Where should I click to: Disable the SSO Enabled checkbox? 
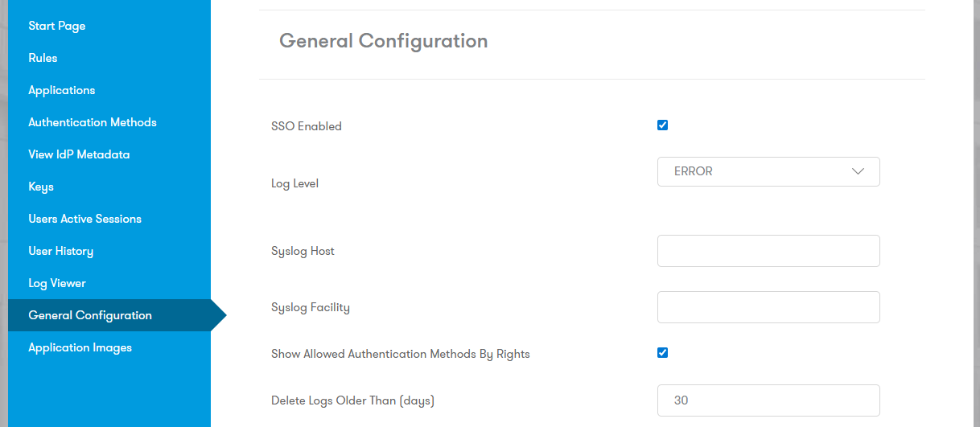(663, 125)
